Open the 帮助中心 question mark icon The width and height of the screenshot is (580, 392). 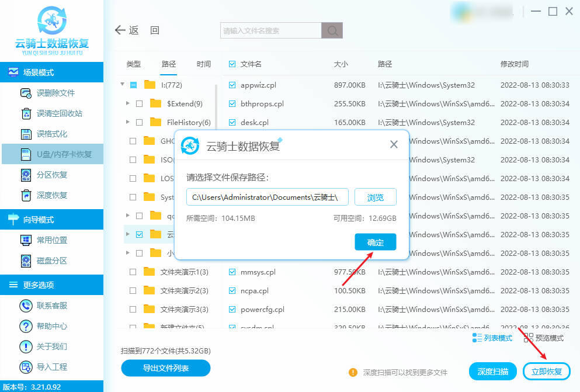click(x=26, y=326)
